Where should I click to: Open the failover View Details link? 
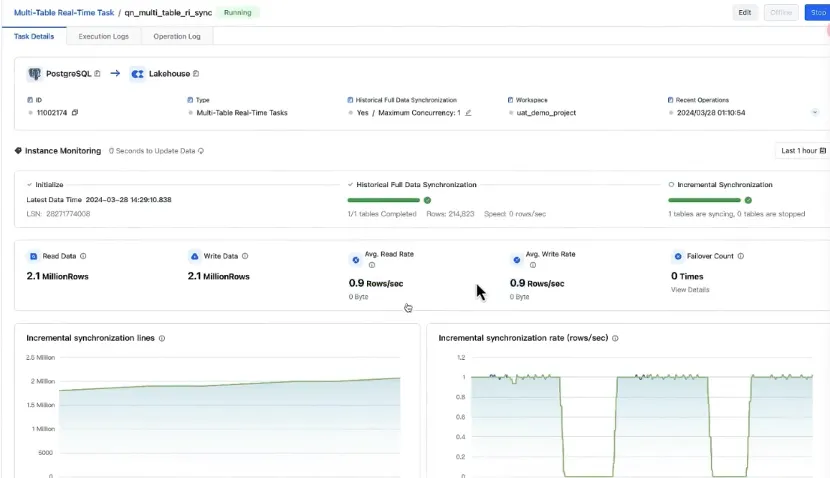(690, 289)
